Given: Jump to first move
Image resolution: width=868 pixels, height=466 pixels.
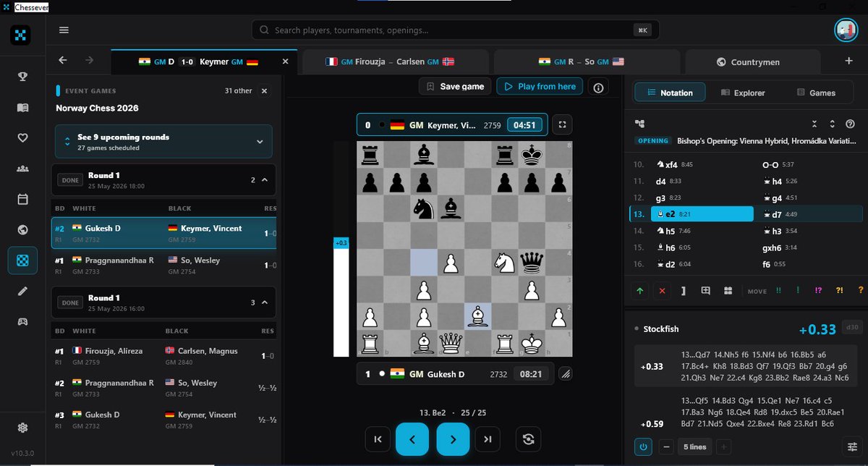Looking at the screenshot, I should coord(378,439).
